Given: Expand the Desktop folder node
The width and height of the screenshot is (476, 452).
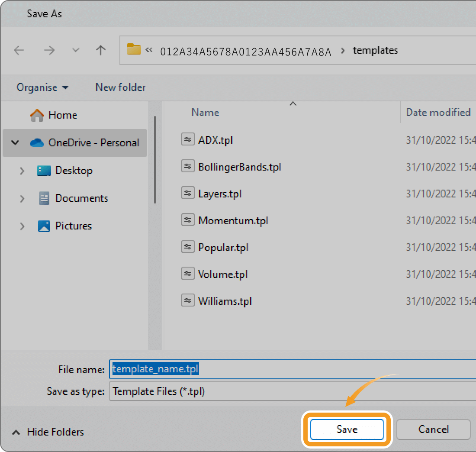Looking at the screenshot, I should pos(22,171).
